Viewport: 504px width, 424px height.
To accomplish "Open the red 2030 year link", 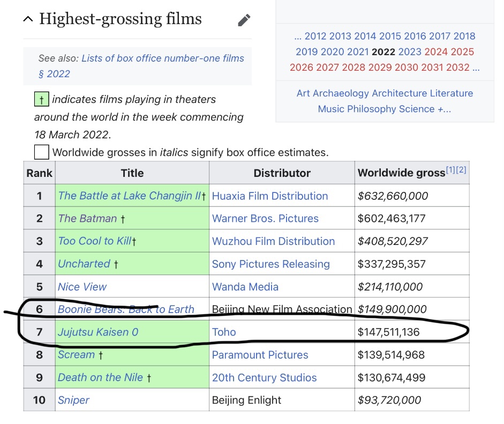I will tap(407, 67).
